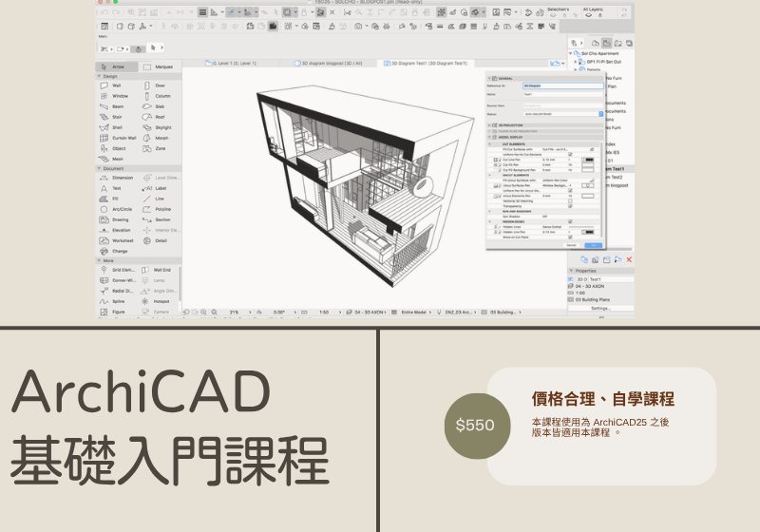Select the Stair tool
Image resolution: width=760 pixels, height=532 pixels.
pos(111,117)
